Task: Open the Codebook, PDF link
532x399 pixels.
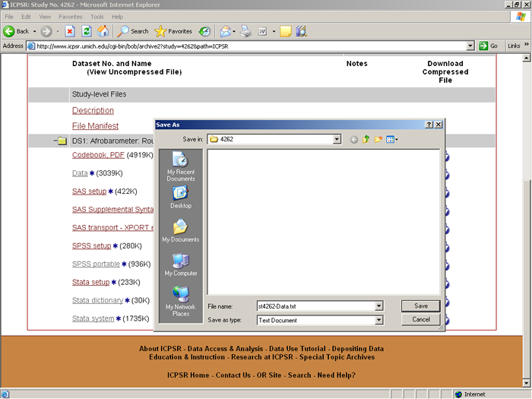Action: 98,155
